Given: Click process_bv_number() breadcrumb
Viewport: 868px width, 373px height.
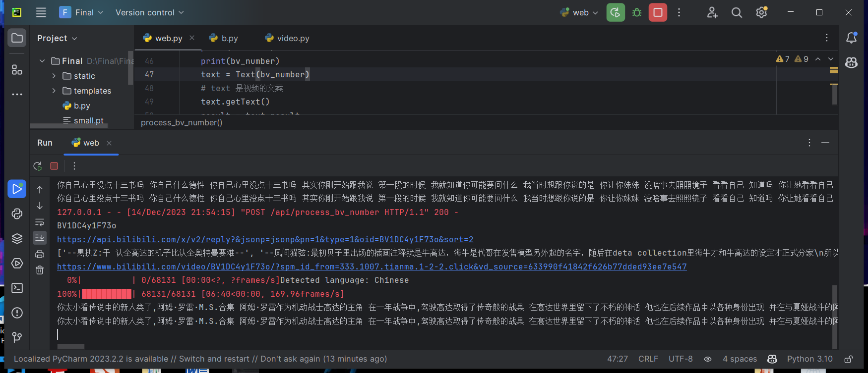Looking at the screenshot, I should click(182, 122).
